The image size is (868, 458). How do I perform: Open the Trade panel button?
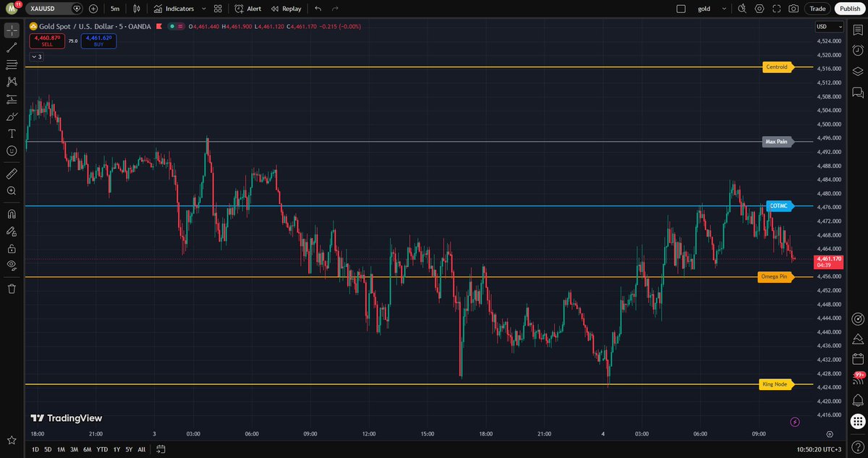pos(818,9)
